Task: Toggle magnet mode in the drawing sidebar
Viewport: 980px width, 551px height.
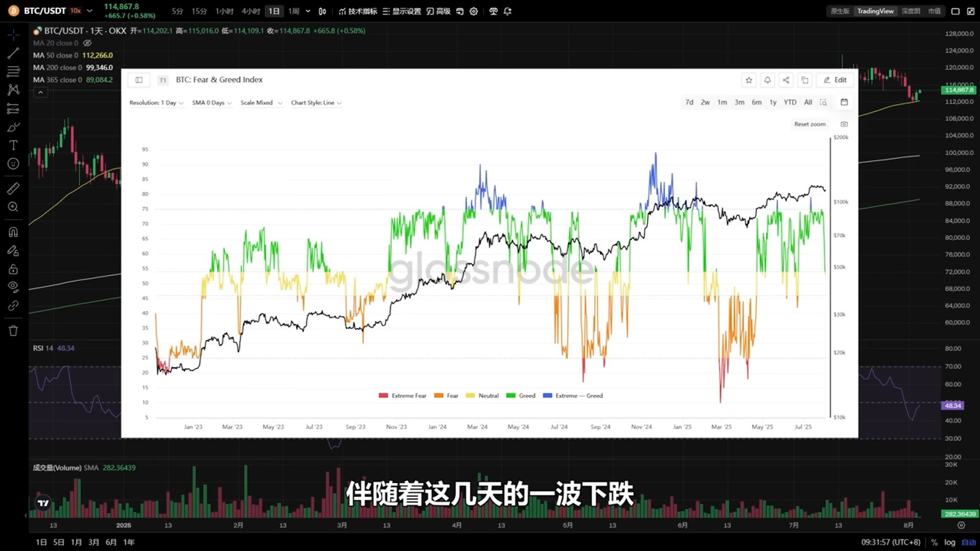Action: tap(13, 232)
